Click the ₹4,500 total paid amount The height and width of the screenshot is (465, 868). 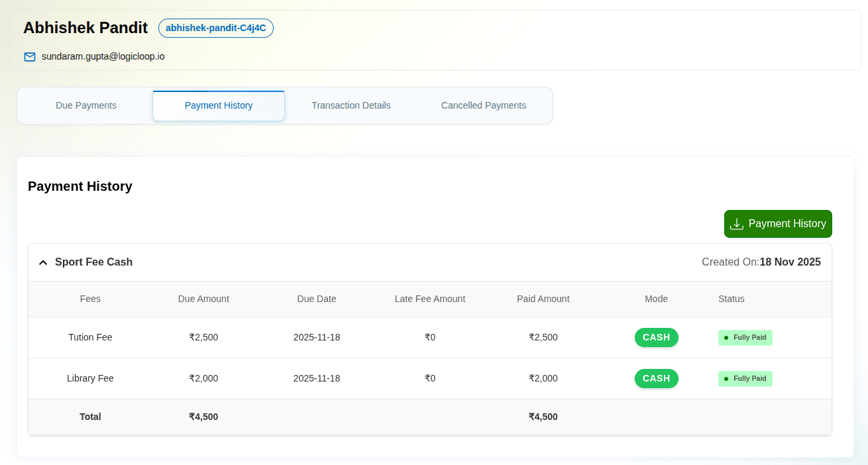(x=543, y=417)
